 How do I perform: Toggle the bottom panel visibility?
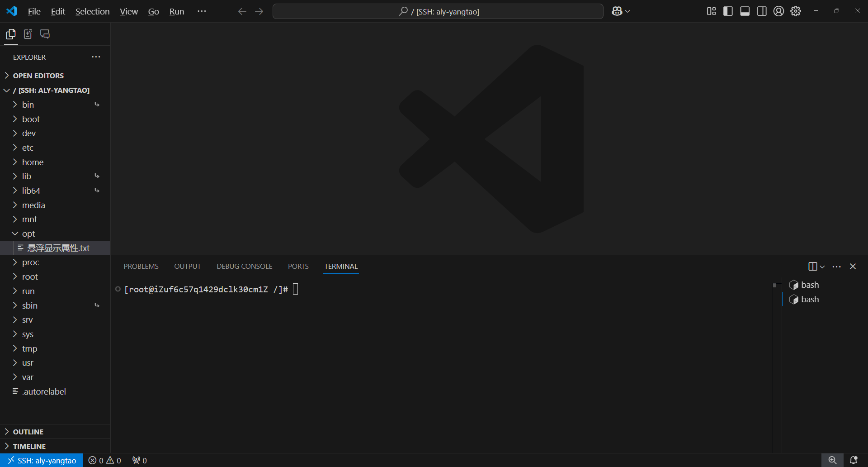745,11
